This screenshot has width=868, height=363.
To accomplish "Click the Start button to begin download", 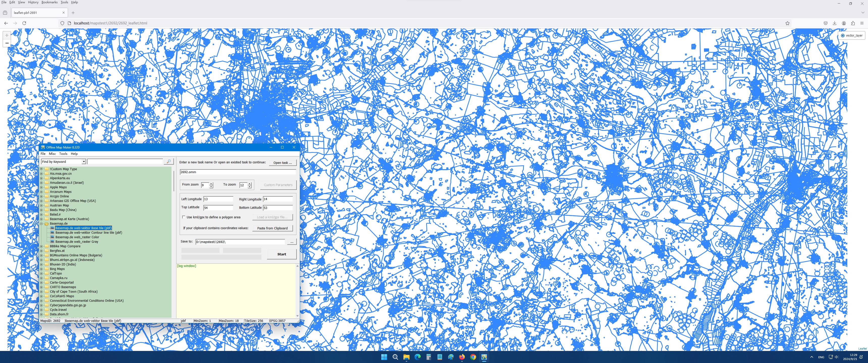I will point(282,254).
